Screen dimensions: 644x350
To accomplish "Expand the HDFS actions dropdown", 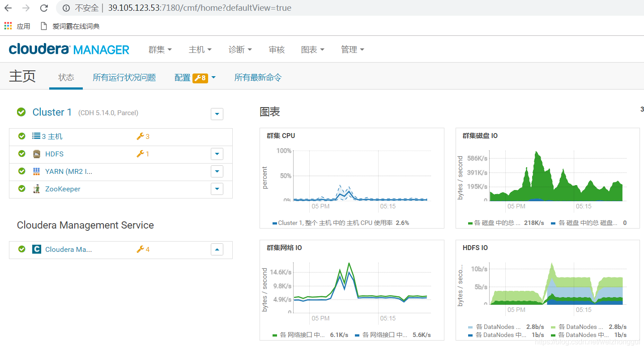I will (x=217, y=154).
